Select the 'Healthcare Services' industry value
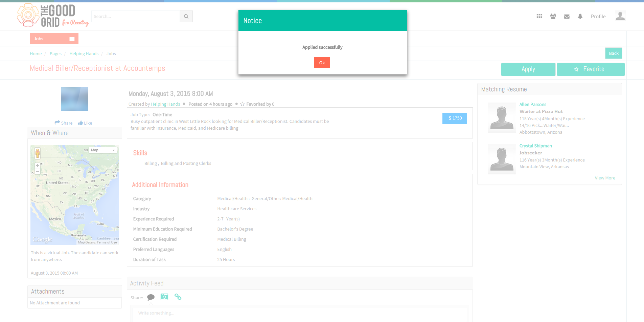Viewport: 644px width, 322px height. (237, 209)
